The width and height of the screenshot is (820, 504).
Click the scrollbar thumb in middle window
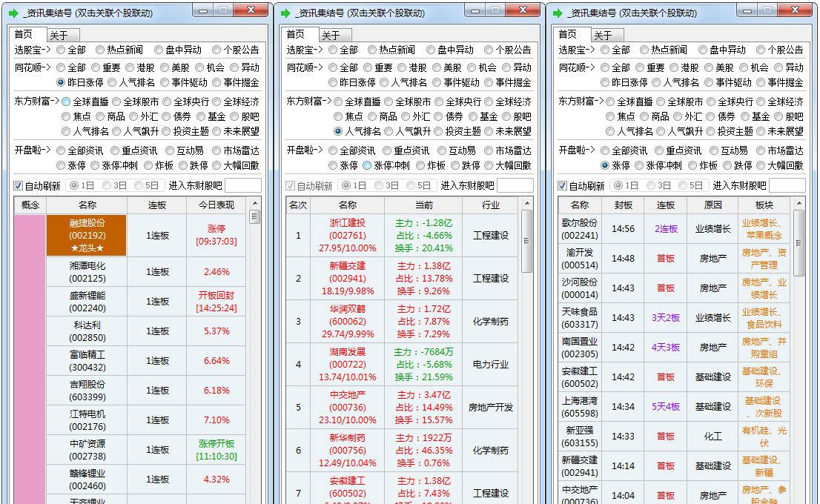[527, 241]
